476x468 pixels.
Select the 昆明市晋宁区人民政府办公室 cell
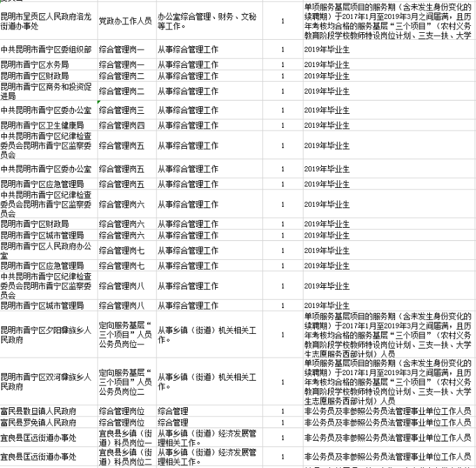point(47,251)
